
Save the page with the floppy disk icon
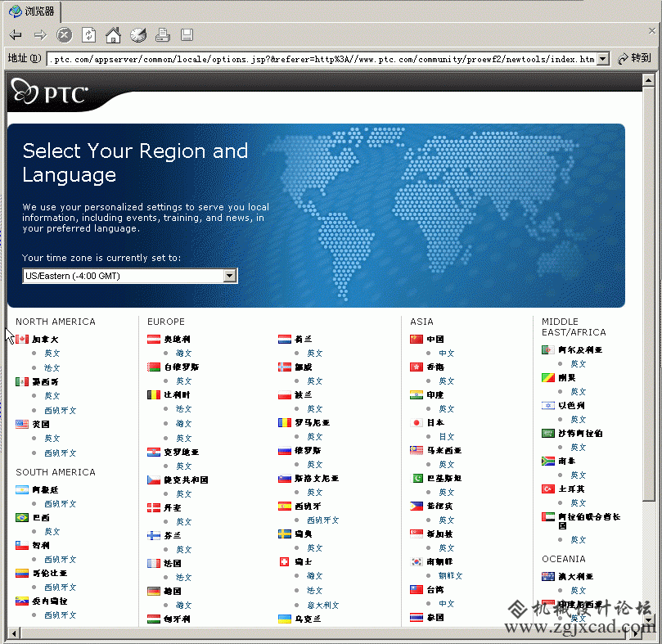tap(187, 35)
